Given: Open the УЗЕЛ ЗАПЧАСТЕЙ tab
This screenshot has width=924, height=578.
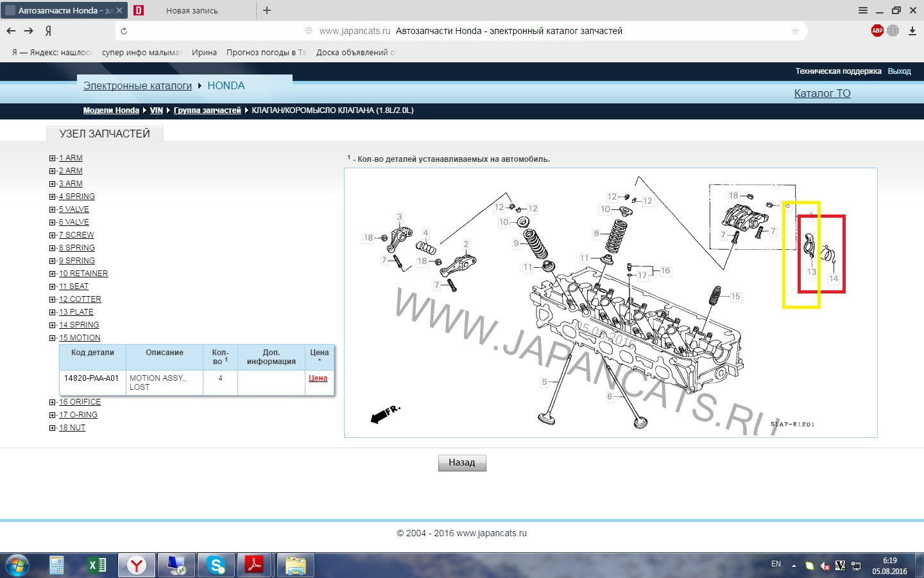Looking at the screenshot, I should tap(105, 134).
